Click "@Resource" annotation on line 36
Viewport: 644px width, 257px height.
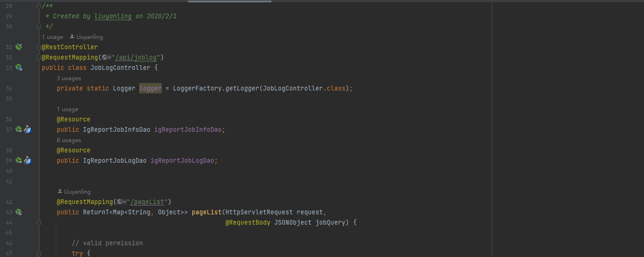74,119
